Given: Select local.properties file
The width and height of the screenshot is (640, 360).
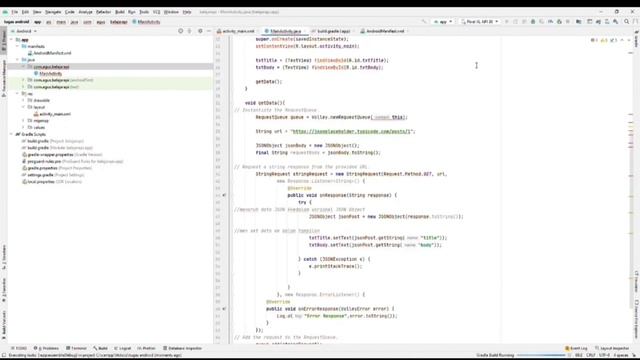Looking at the screenshot, I should tap(52, 182).
